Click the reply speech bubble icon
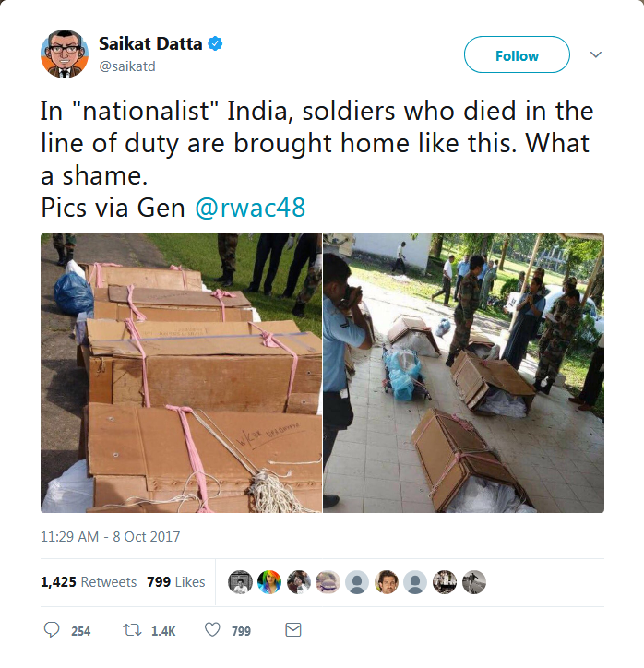The height and width of the screenshot is (668, 644). coord(52,629)
